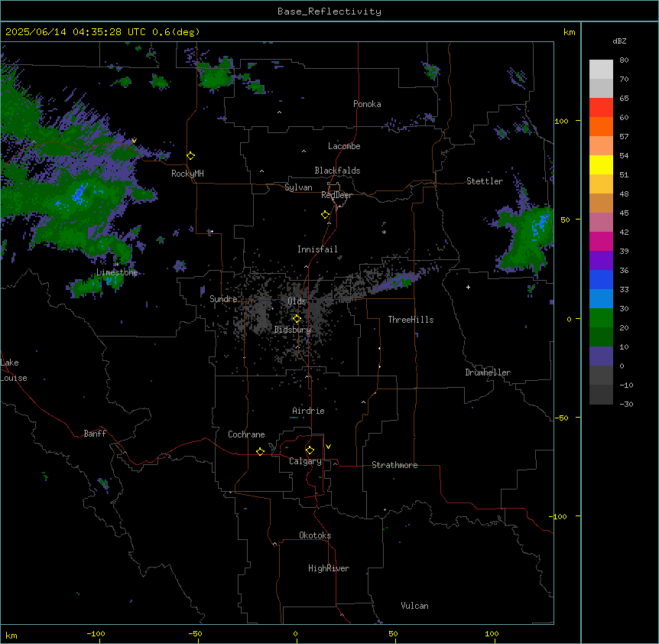Select the dBZ legend heading
The width and height of the screenshot is (659, 644).
619,41
